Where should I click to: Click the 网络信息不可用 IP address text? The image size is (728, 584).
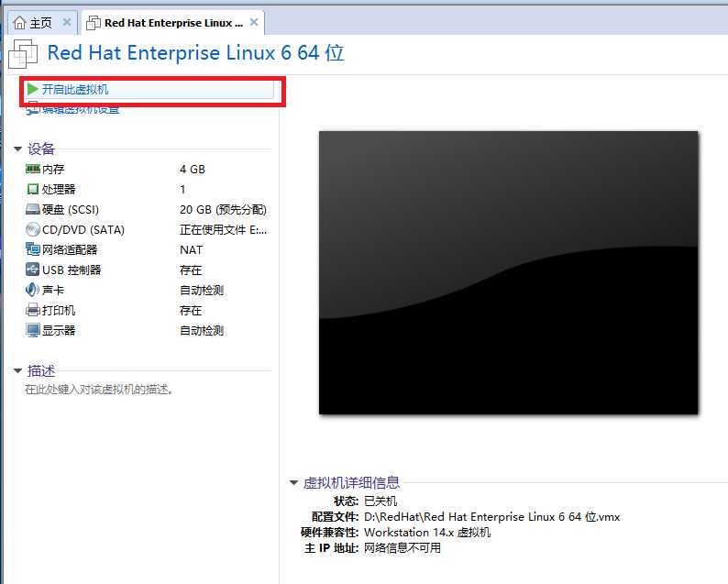pyautogui.click(x=403, y=548)
